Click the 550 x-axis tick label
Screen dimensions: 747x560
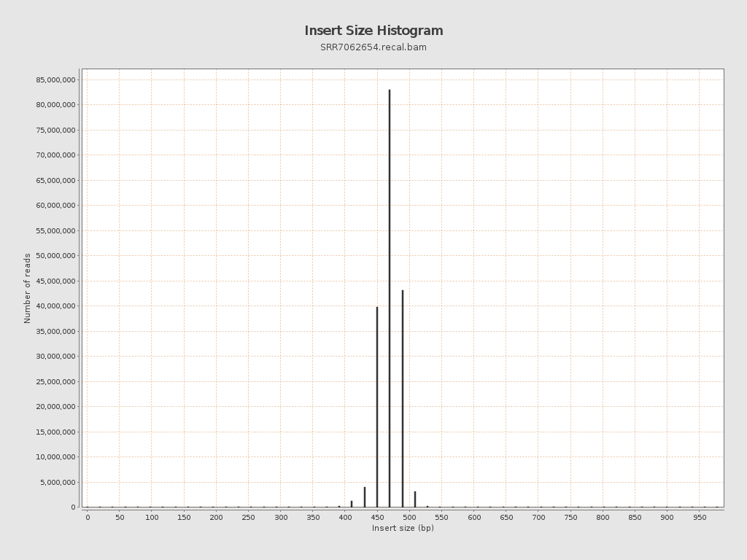coord(441,517)
